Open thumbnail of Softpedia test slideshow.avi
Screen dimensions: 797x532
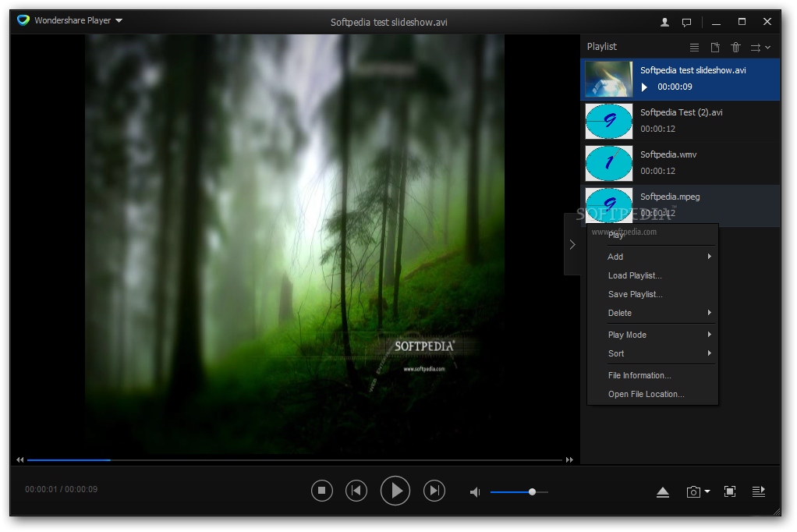tap(609, 80)
